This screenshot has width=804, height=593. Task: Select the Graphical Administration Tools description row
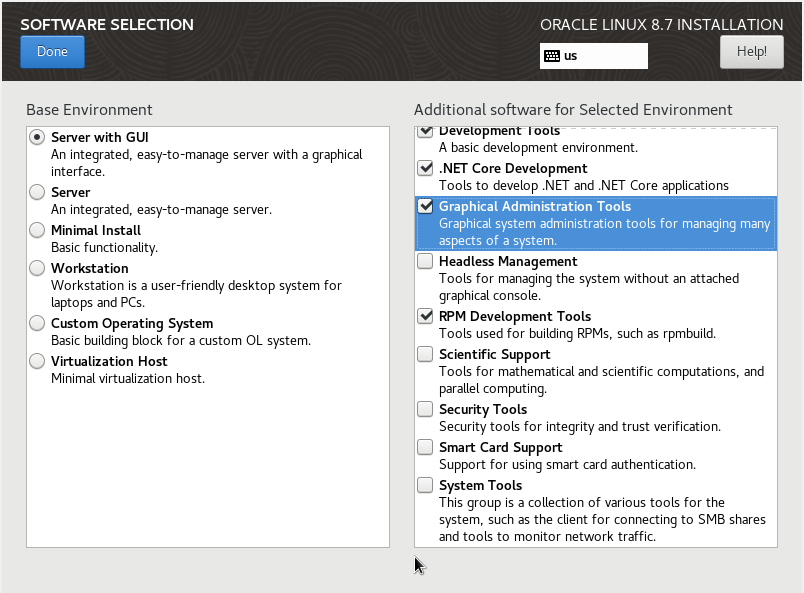coord(596,224)
